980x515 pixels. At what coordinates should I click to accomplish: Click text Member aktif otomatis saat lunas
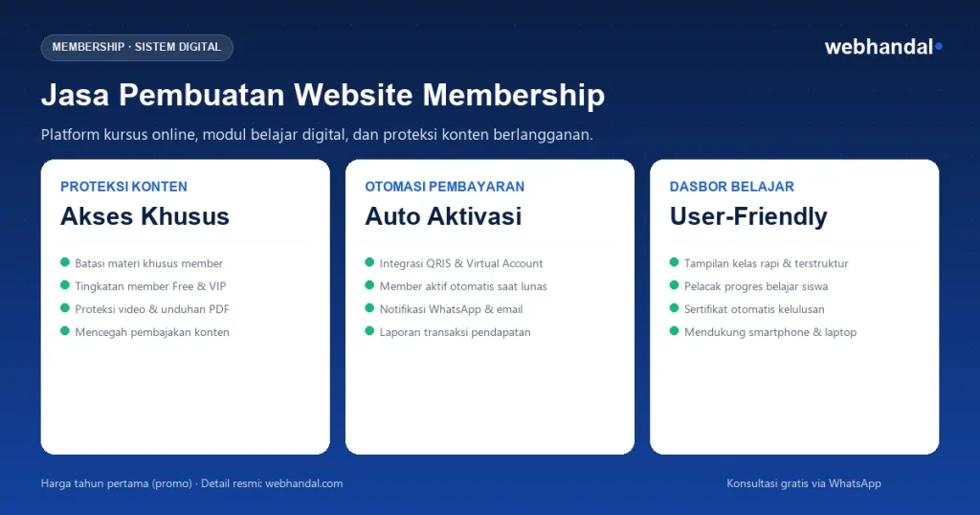point(463,286)
